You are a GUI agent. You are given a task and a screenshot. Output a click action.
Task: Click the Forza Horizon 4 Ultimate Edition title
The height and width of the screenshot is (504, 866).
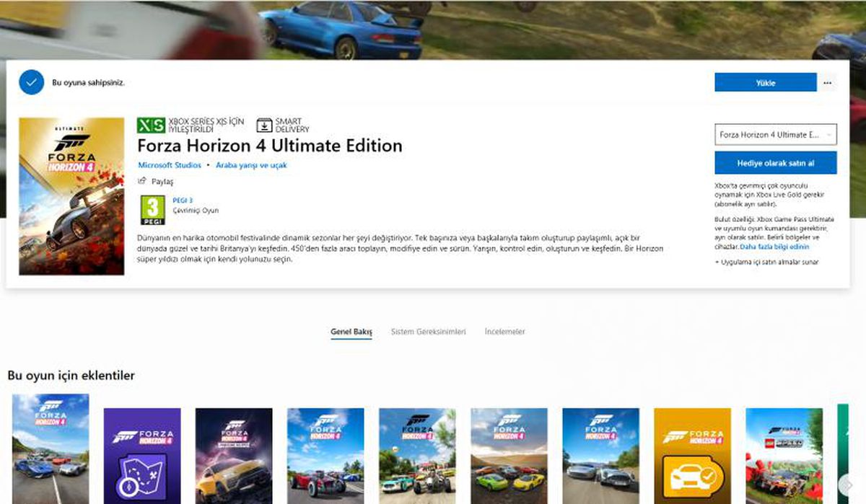click(x=270, y=146)
